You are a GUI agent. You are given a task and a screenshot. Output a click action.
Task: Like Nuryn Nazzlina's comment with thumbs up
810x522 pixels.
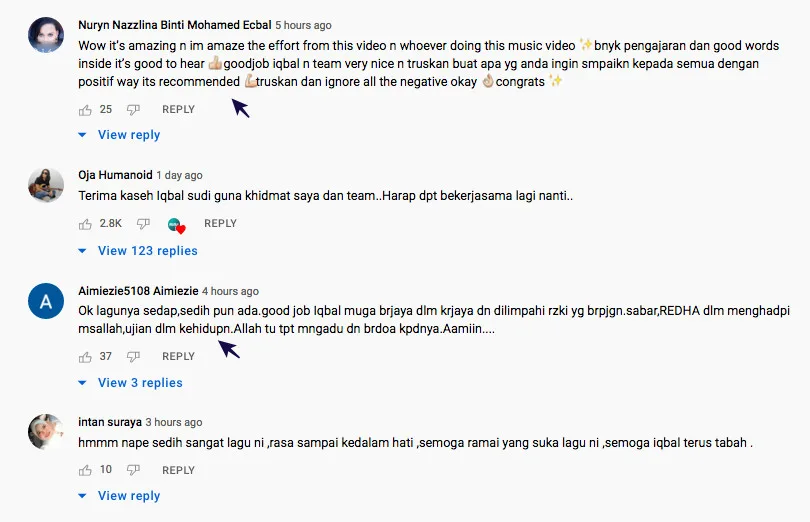(85, 110)
